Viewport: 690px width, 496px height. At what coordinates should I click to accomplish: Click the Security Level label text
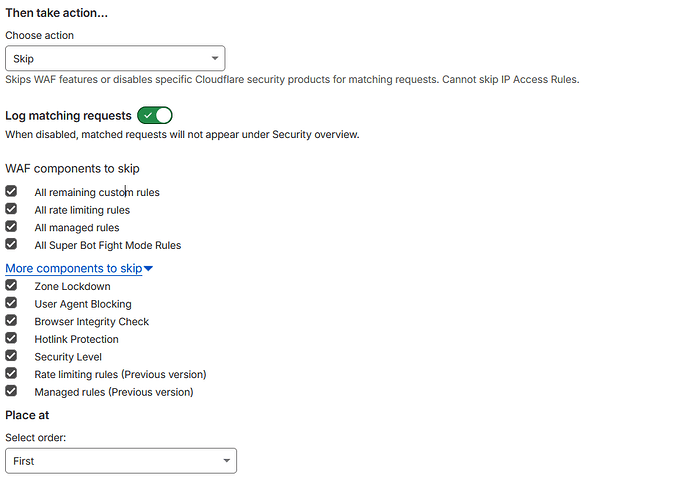(68, 357)
